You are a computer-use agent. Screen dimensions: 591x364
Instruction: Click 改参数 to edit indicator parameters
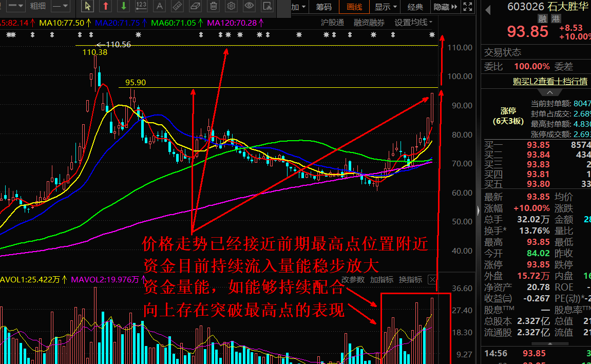point(353,280)
